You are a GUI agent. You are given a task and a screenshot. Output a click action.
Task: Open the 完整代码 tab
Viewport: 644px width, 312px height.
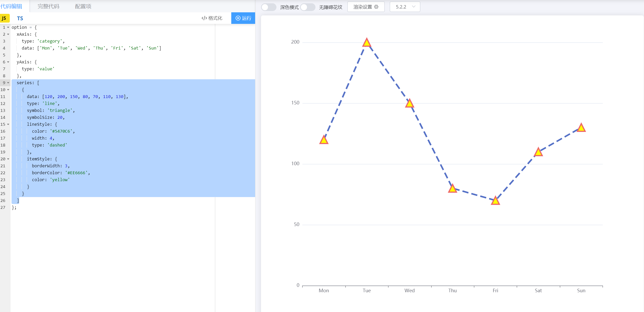48,6
